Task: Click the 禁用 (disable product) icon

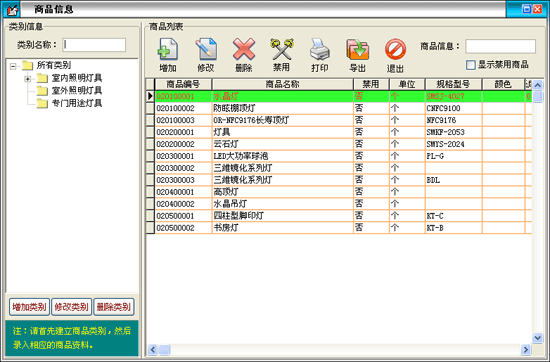Action: (x=282, y=49)
